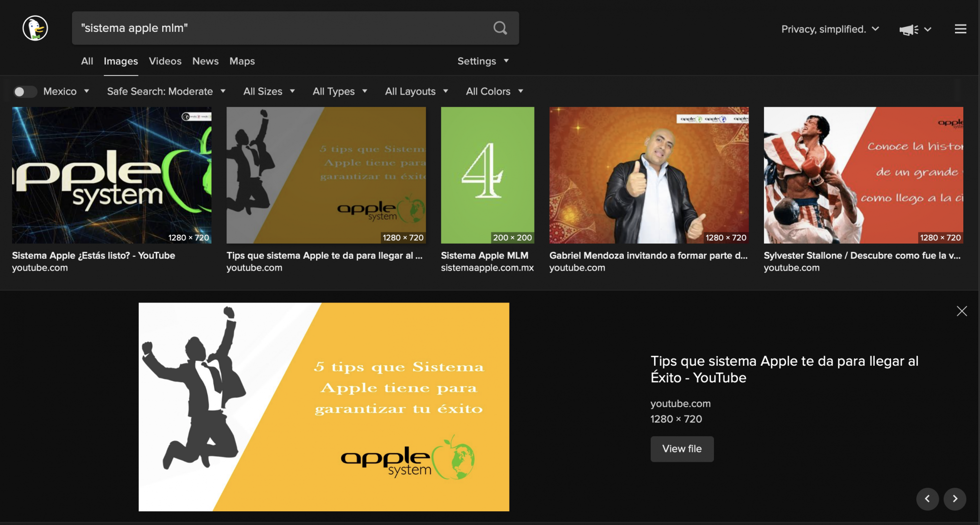Click the magnifying glass search icon

500,28
